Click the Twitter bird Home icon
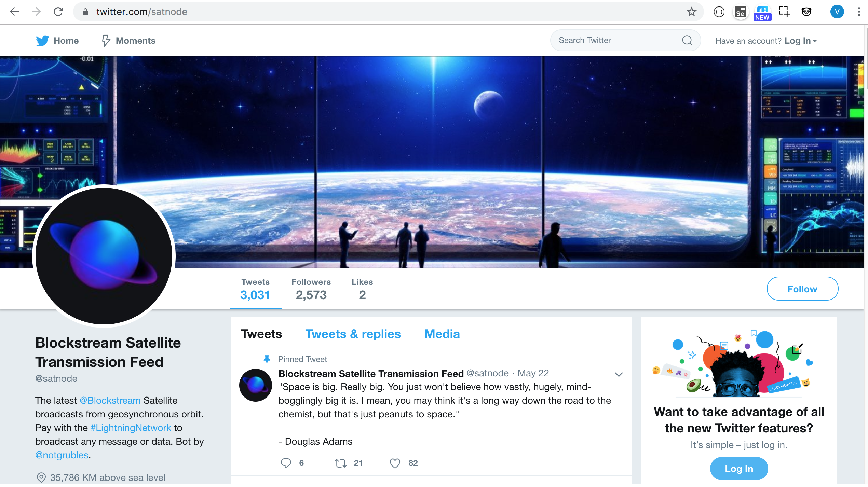This screenshot has height=487, width=868. coord(42,41)
